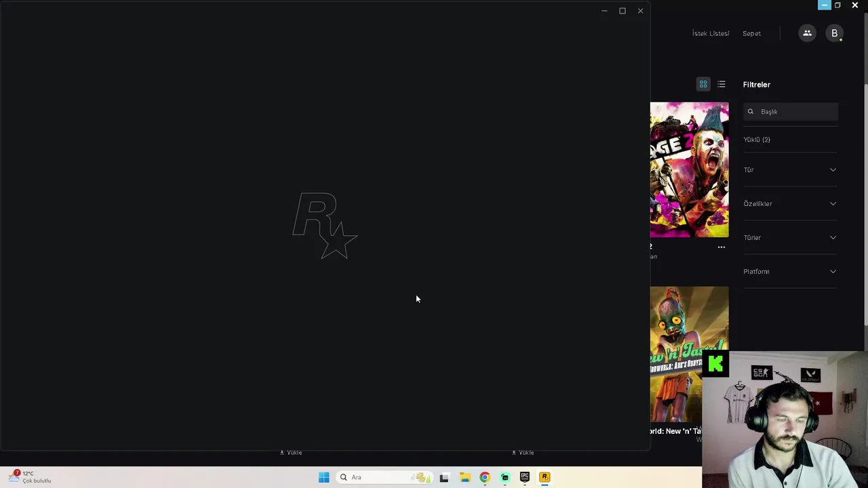Click the right Yükle install button

click(x=523, y=452)
